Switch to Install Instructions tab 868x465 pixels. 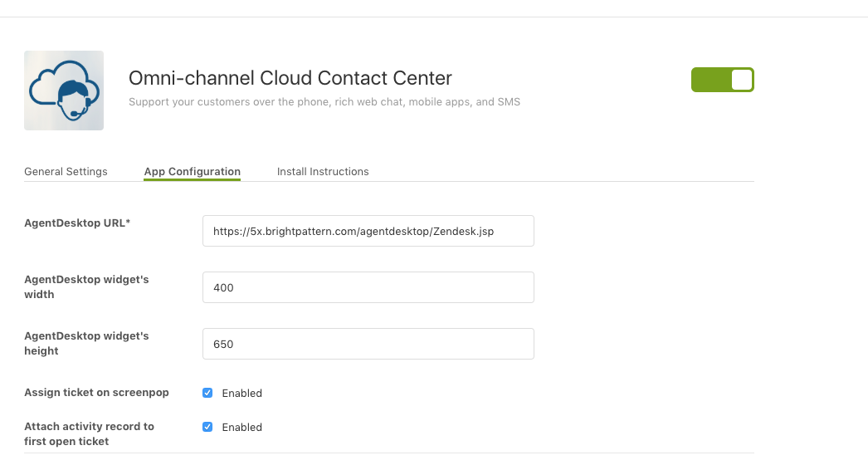pos(323,172)
